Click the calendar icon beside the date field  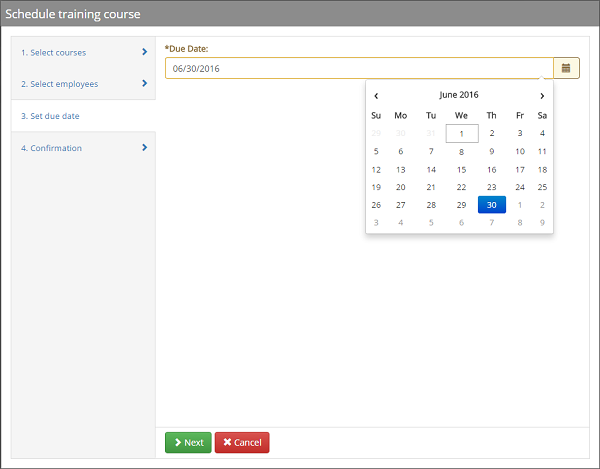[566, 68]
